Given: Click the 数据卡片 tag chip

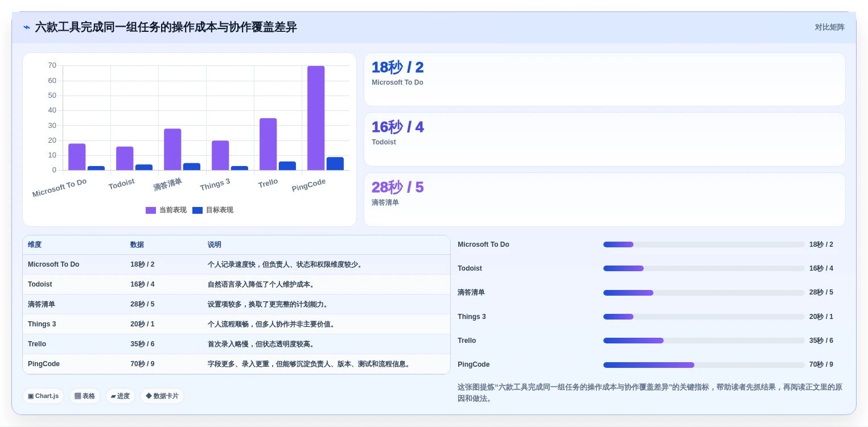Looking at the screenshot, I should [162, 396].
